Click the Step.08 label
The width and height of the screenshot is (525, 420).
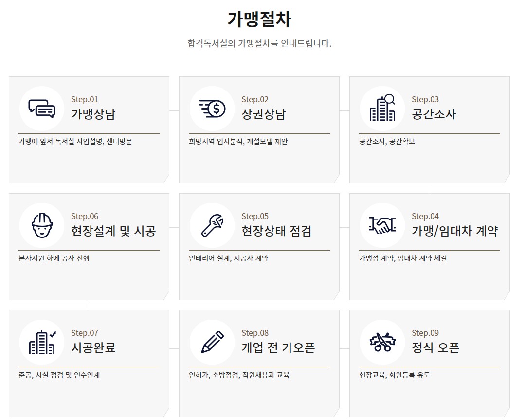pyautogui.click(x=255, y=333)
